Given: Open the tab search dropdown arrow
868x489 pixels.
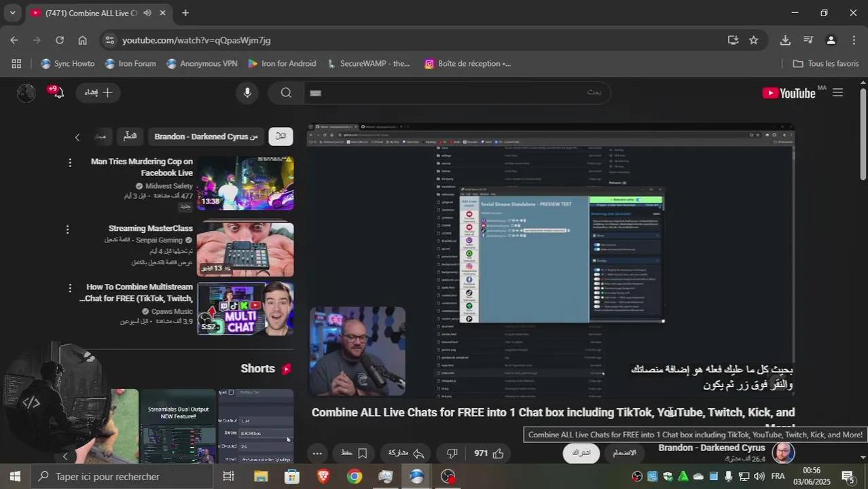Looking at the screenshot, I should tap(12, 13).
